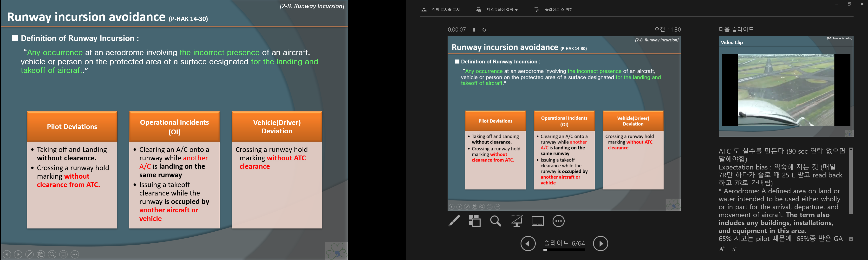This screenshot has width=868, height=260.
Task: Select the pen and laser pointer tool
Action: [454, 221]
